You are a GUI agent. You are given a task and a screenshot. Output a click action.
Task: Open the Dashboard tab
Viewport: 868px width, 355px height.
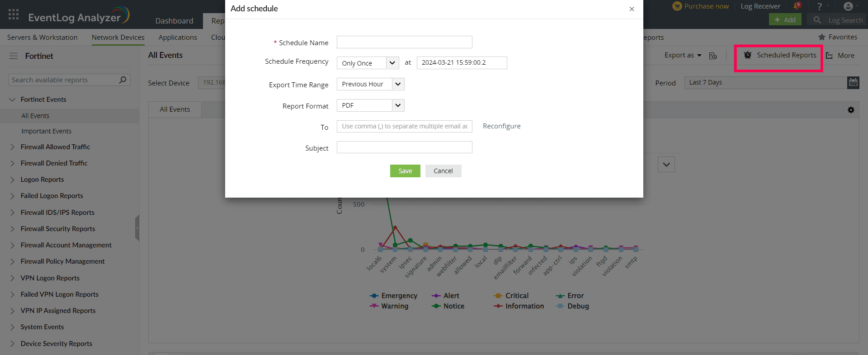[174, 21]
